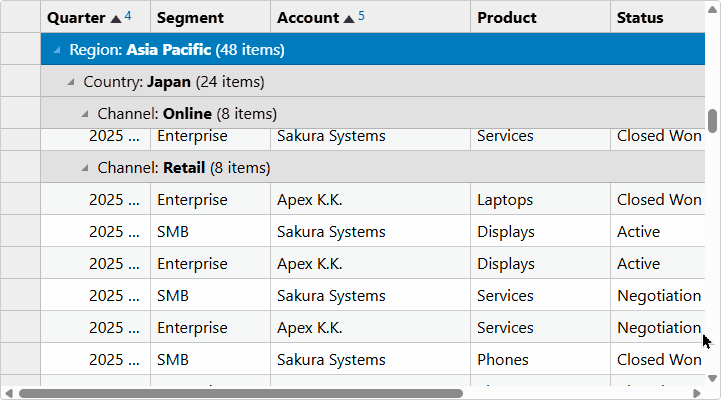Sort by the Status column header

tap(658, 17)
